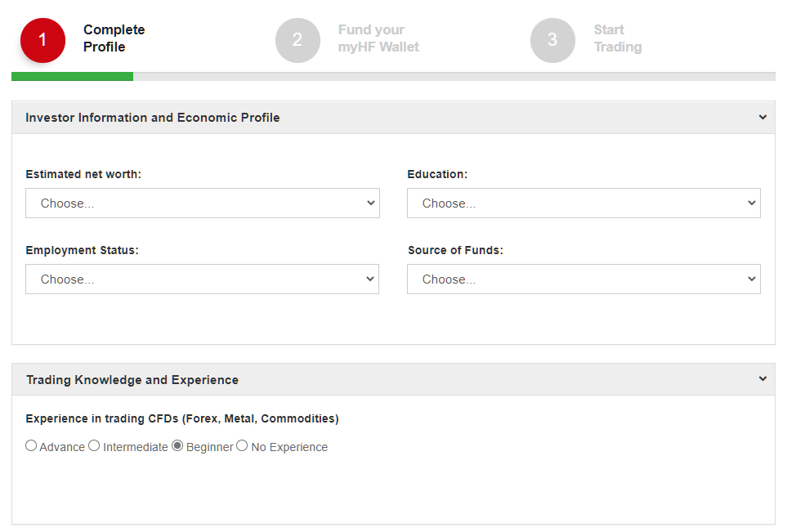Viewport: 787px width, 532px height.
Task: Click the red step 1 circle icon
Action: [42, 40]
